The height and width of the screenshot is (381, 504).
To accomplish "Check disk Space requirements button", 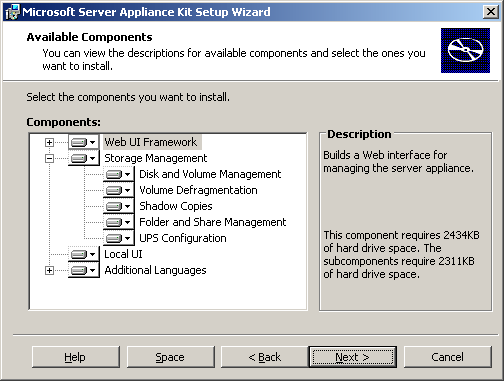I will 170,357.
